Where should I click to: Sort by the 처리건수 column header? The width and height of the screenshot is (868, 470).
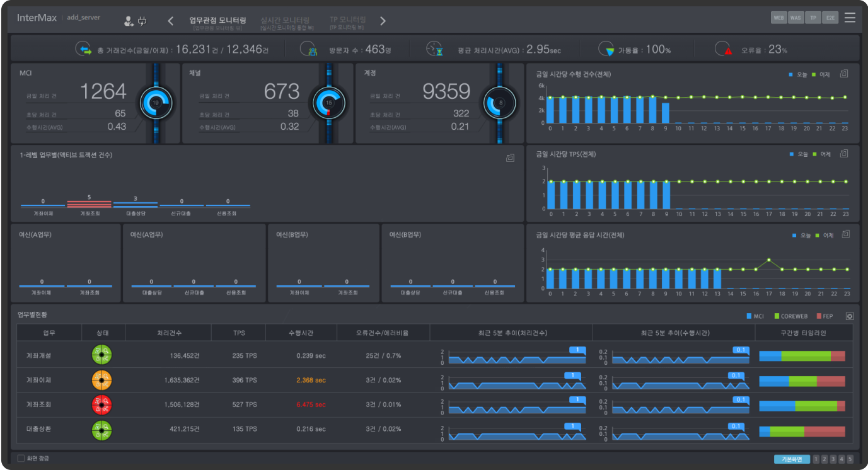click(168, 333)
